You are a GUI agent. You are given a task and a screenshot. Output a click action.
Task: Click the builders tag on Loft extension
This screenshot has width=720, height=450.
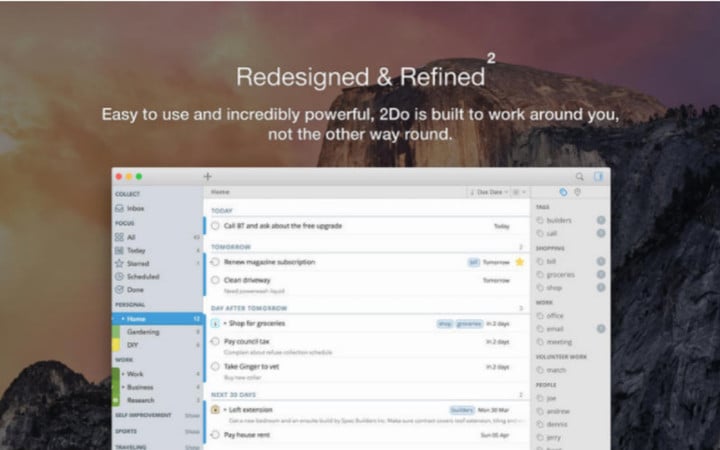pyautogui.click(x=462, y=410)
